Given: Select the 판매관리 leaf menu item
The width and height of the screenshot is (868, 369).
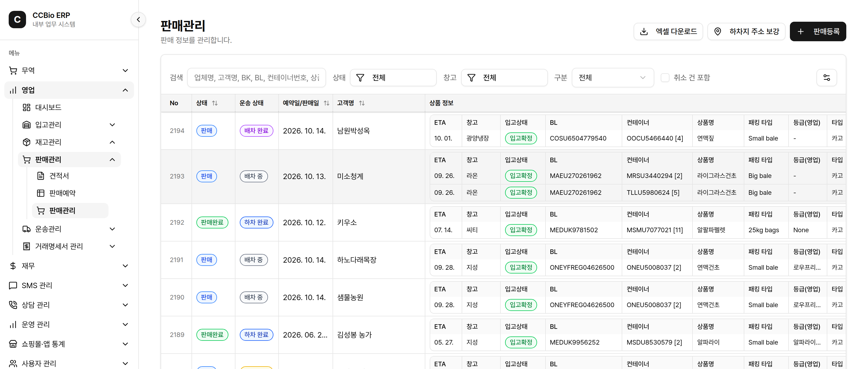Looking at the screenshot, I should 70,211.
